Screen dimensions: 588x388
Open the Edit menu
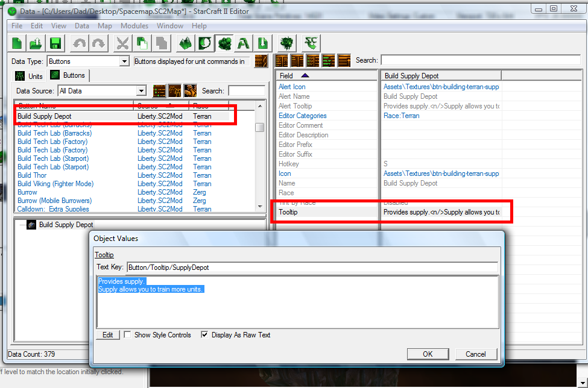[37, 26]
